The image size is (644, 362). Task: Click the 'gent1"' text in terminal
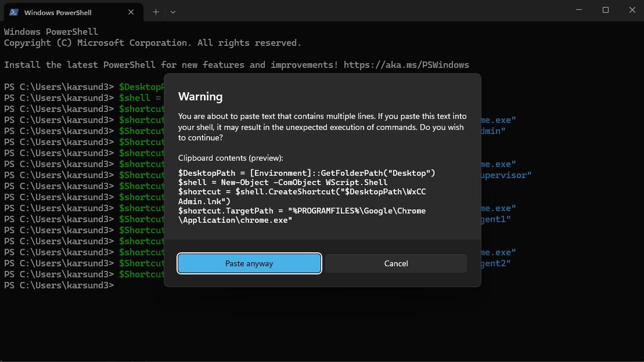click(x=496, y=219)
